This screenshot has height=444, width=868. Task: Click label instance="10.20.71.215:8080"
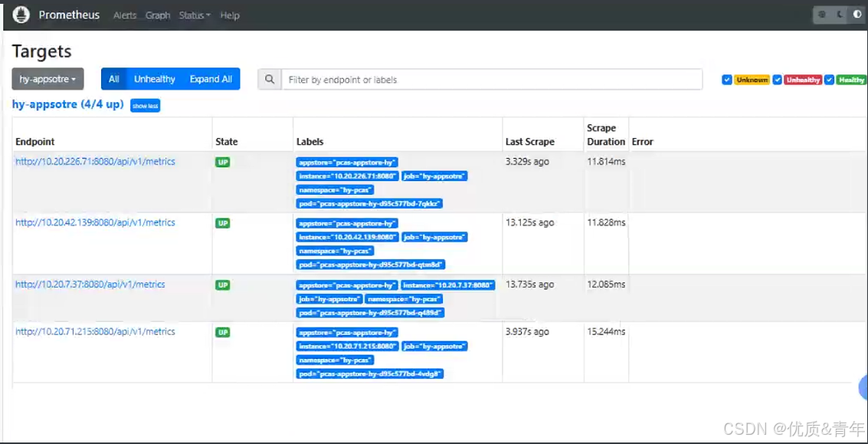point(348,347)
